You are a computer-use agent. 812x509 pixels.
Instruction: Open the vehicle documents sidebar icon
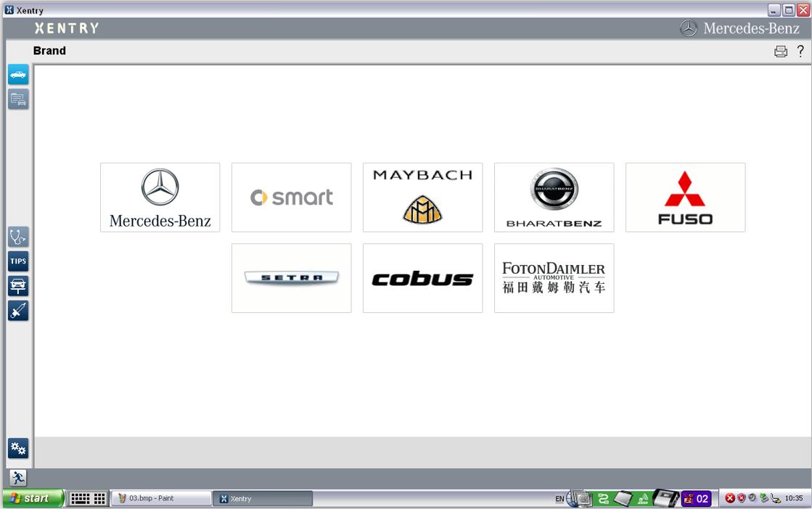click(x=18, y=99)
